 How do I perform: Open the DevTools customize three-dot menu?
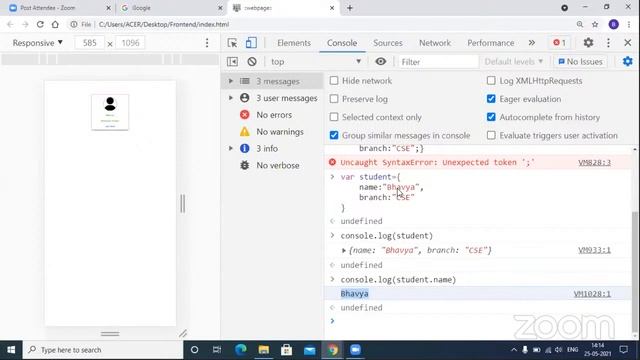(x=608, y=42)
